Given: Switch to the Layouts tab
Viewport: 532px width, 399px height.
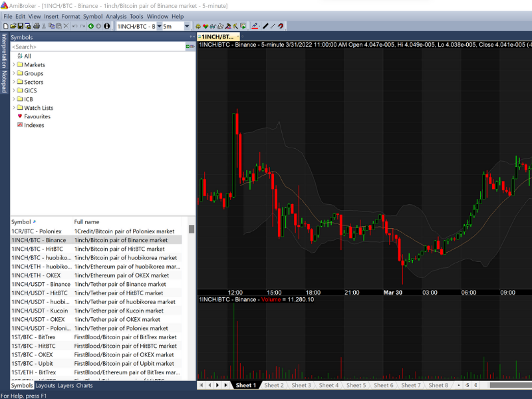Looking at the screenshot, I should [45, 386].
